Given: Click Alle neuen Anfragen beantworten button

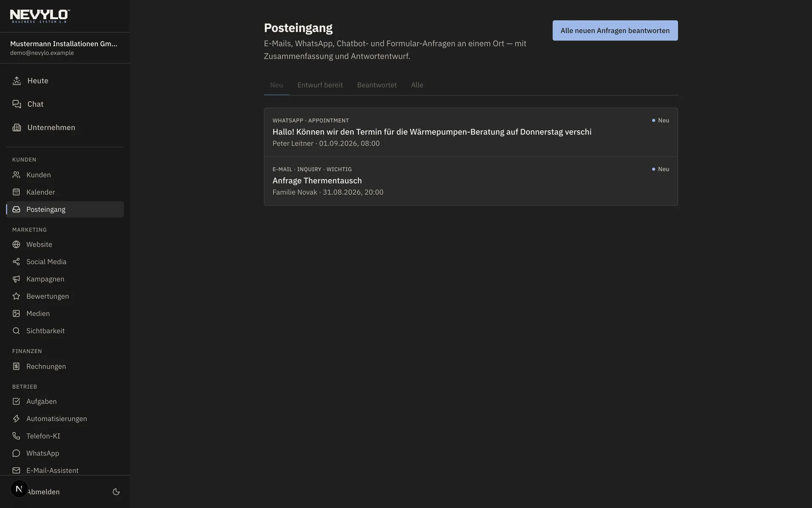Looking at the screenshot, I should (615, 30).
